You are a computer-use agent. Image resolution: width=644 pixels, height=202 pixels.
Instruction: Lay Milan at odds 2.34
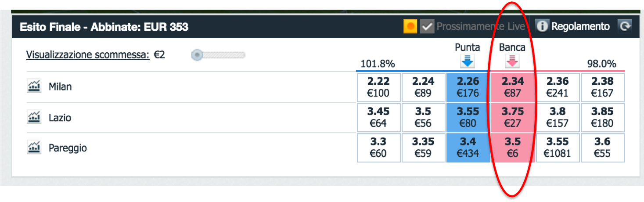pyautogui.click(x=512, y=87)
